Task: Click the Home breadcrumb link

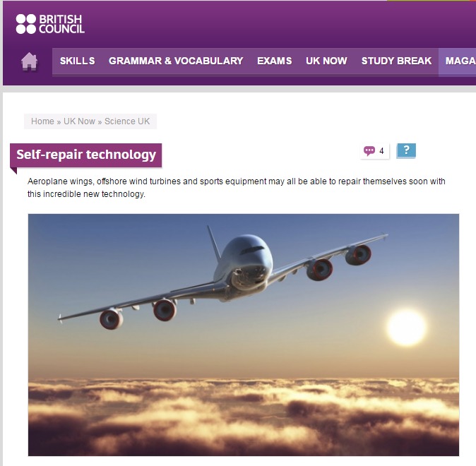Action: 42,121
